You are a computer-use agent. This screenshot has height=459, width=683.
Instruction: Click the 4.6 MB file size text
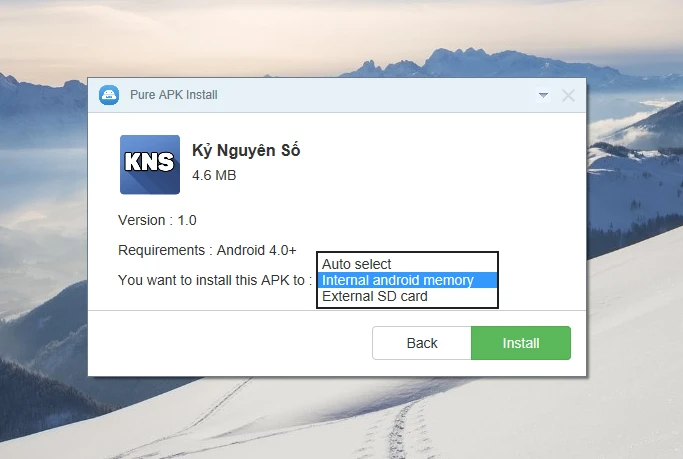tap(214, 175)
